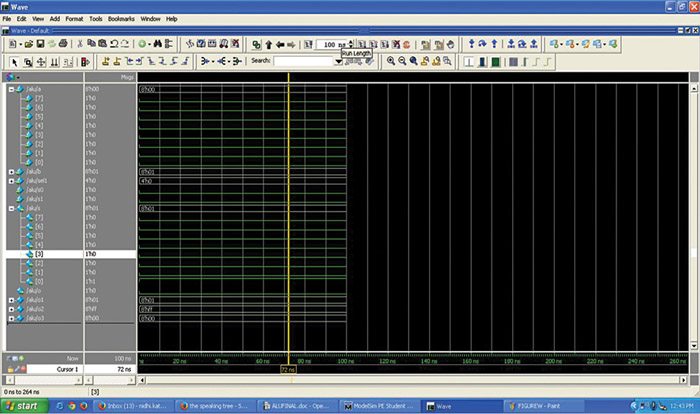
Task: Click the Zoom In magnifier icon
Action: point(391,61)
